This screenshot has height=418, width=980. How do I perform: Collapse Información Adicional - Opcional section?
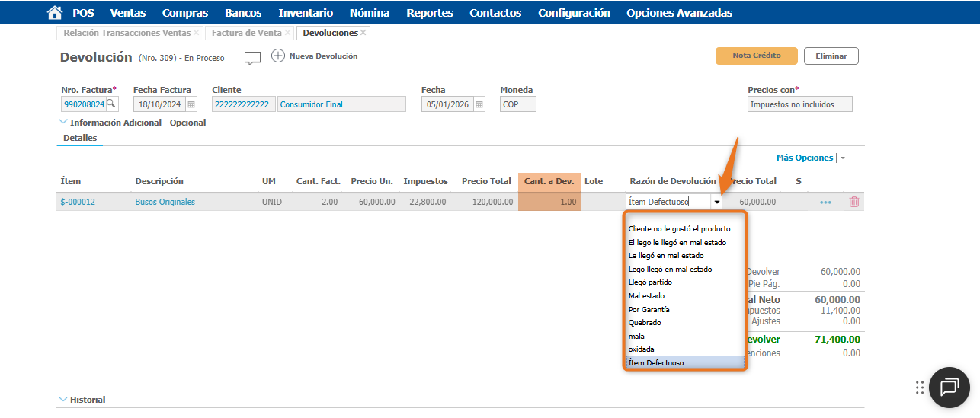62,122
